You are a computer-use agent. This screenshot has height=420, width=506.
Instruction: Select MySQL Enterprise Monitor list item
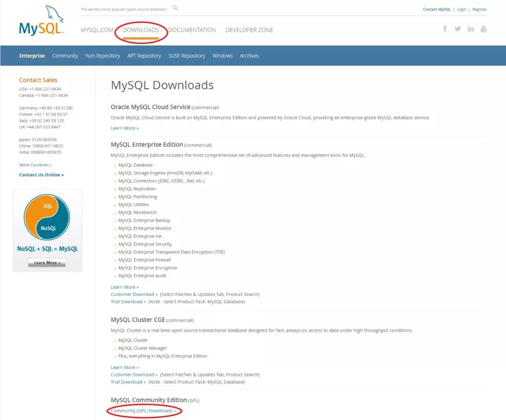pos(145,228)
